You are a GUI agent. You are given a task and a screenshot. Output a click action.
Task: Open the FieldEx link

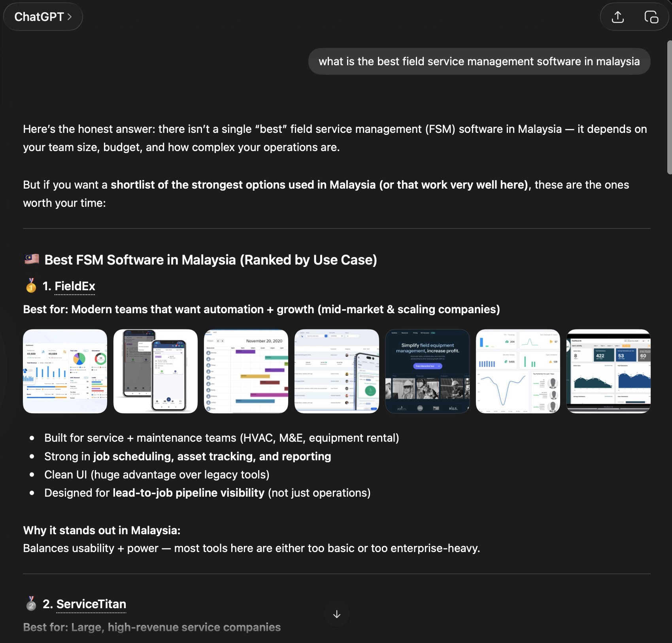[75, 286]
